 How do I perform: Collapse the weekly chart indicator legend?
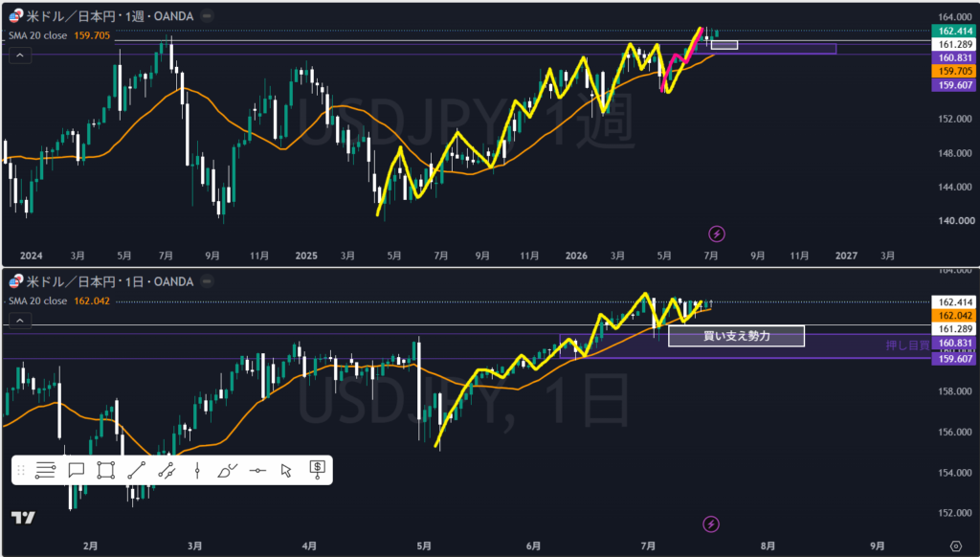point(20,56)
